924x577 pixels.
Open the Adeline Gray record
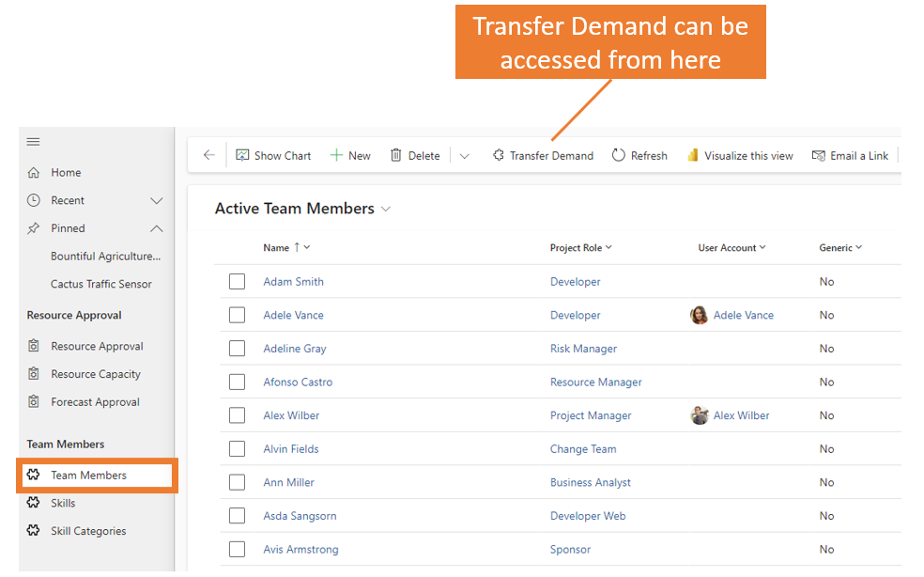[x=295, y=349]
